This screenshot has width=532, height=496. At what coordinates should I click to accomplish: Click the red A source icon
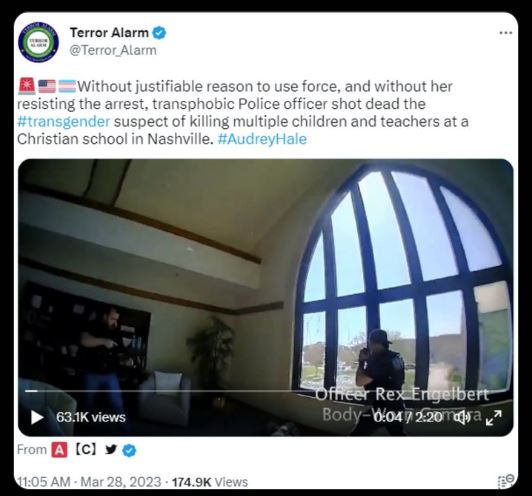[59, 450]
